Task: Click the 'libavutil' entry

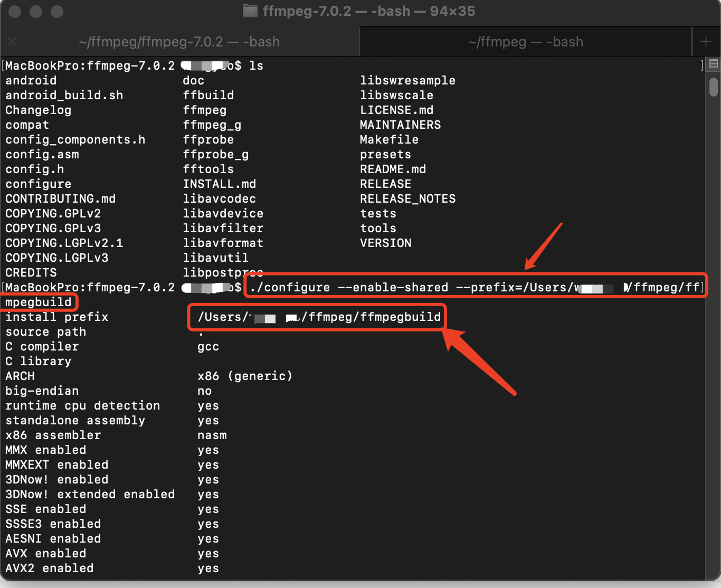Action: click(216, 258)
